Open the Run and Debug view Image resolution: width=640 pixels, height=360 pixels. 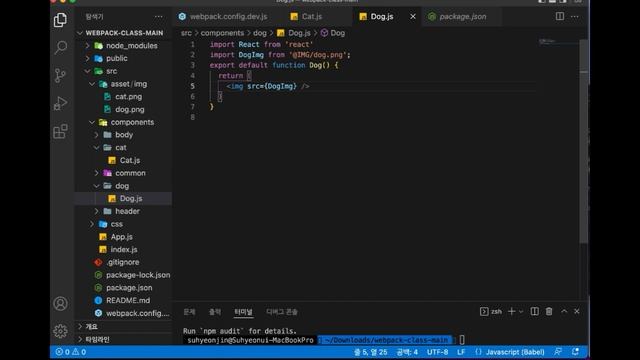(60, 103)
